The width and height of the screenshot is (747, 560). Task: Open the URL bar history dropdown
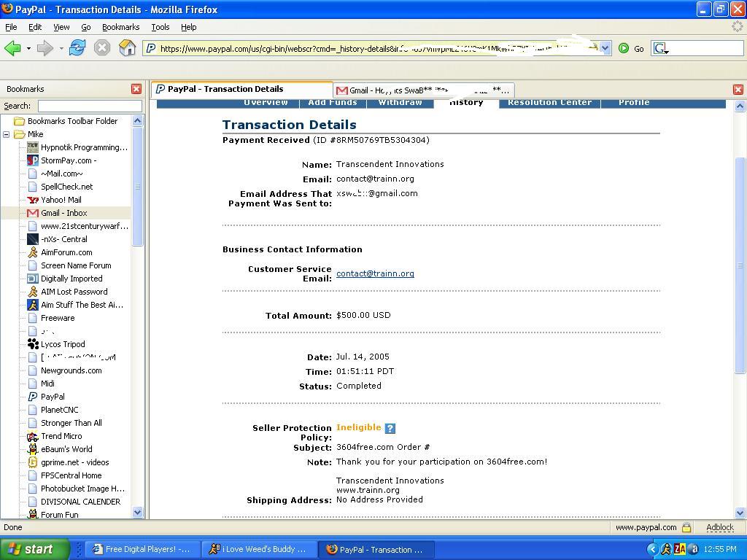pyautogui.click(x=605, y=48)
